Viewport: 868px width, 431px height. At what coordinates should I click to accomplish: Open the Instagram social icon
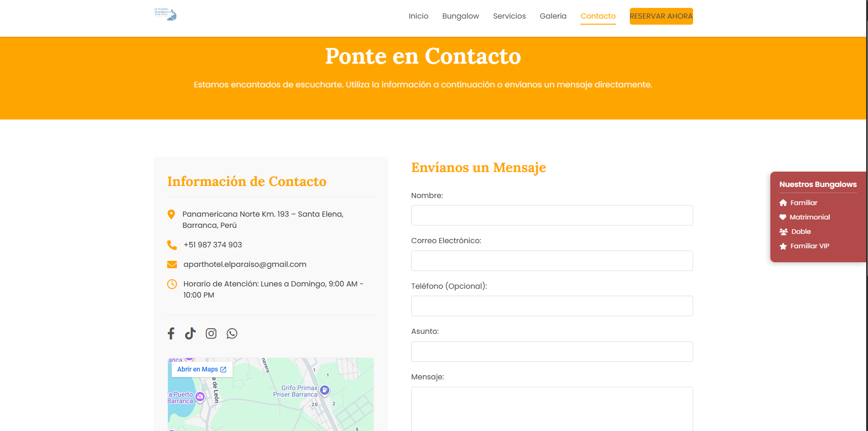[211, 333]
